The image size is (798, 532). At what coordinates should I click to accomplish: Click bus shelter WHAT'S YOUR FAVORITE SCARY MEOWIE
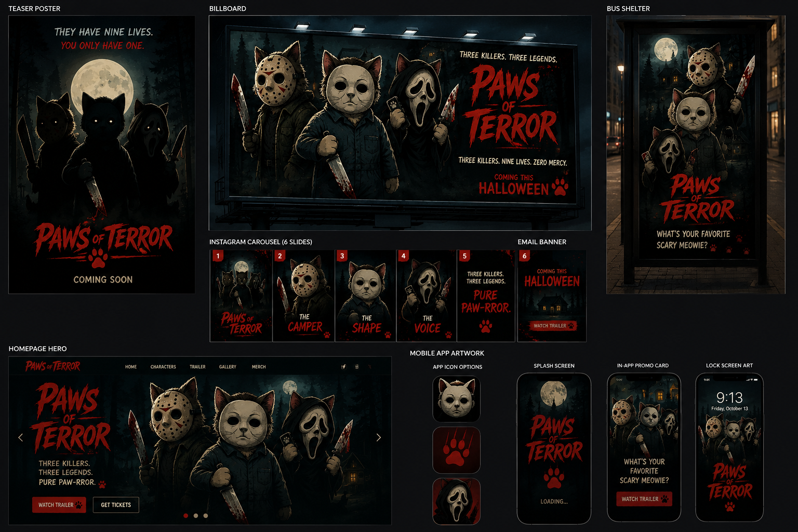point(693,240)
